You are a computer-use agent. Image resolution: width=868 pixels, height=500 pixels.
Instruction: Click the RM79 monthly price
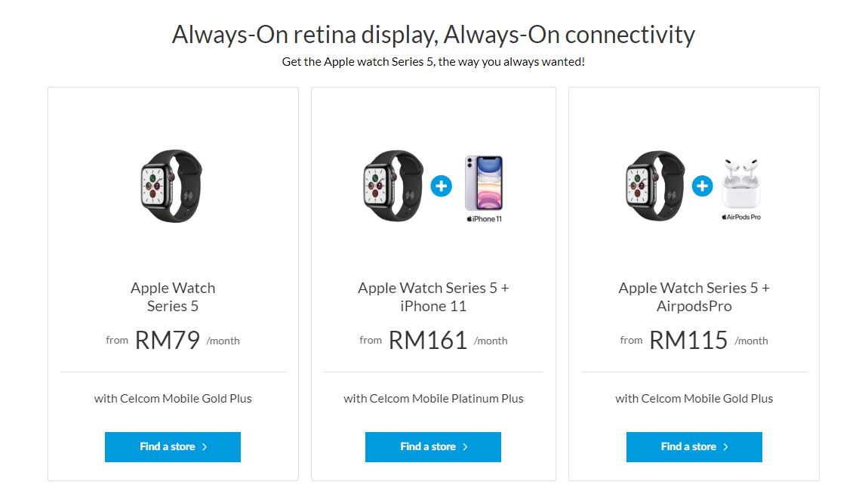pos(167,340)
